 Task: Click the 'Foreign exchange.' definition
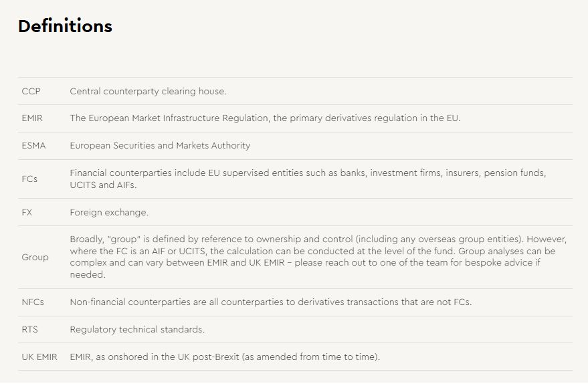click(109, 212)
